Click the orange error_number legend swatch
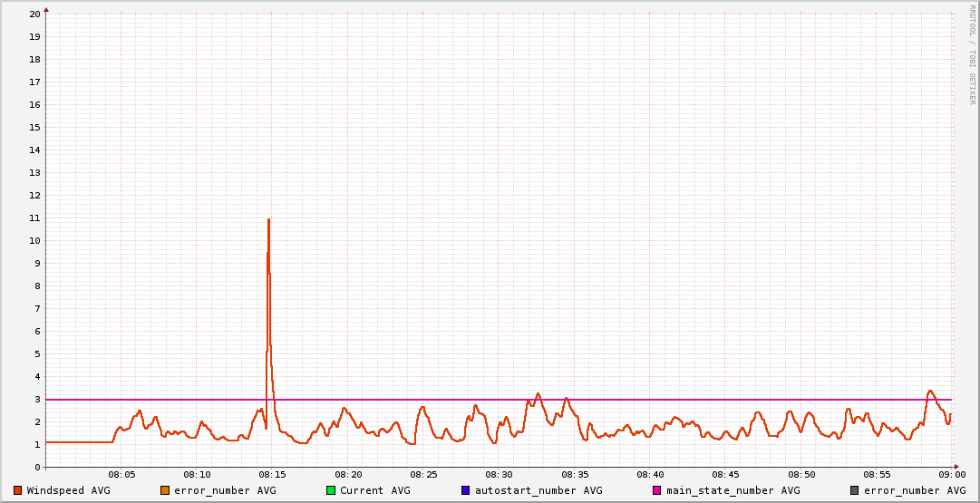Screen dimensions: 980x503 pos(165,490)
